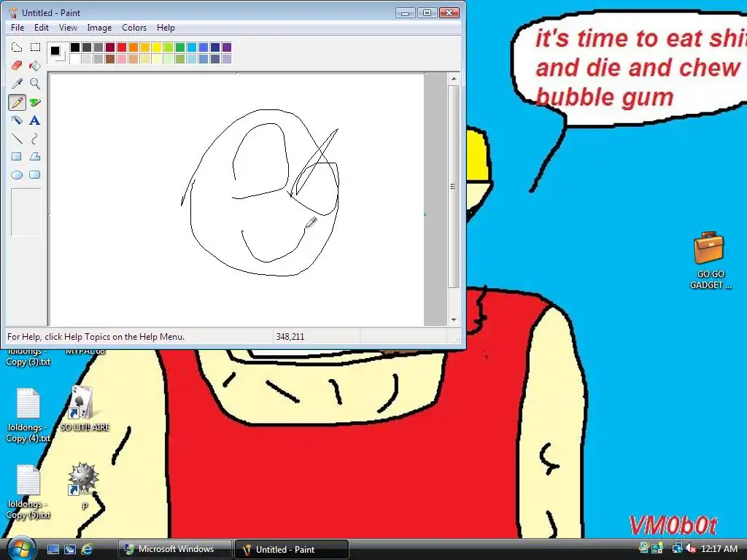Maximize the Paint window
The width and height of the screenshot is (747, 560).
coord(427,13)
